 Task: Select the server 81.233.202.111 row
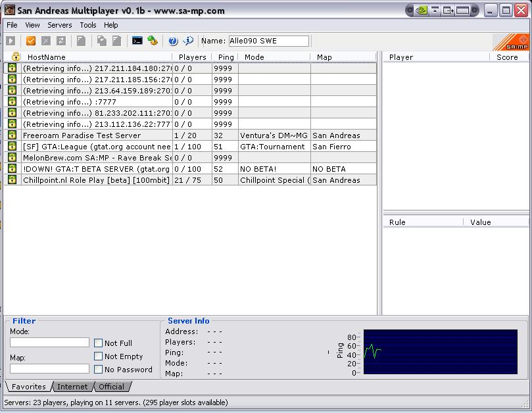coord(190,112)
